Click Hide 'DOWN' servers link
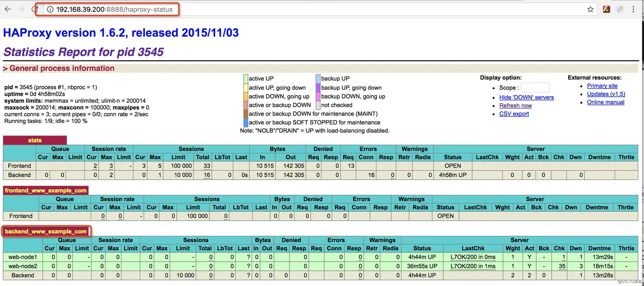The height and width of the screenshot is (286, 644). pyautogui.click(x=526, y=97)
